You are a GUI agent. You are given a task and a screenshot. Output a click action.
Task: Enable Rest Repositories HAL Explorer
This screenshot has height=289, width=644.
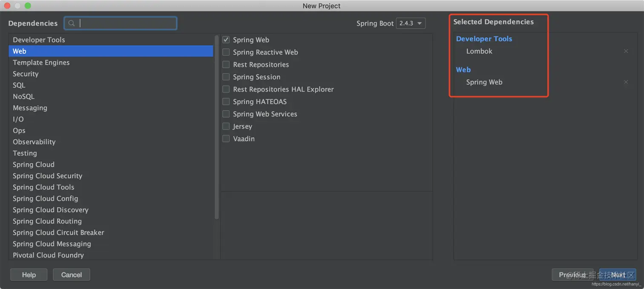point(226,89)
